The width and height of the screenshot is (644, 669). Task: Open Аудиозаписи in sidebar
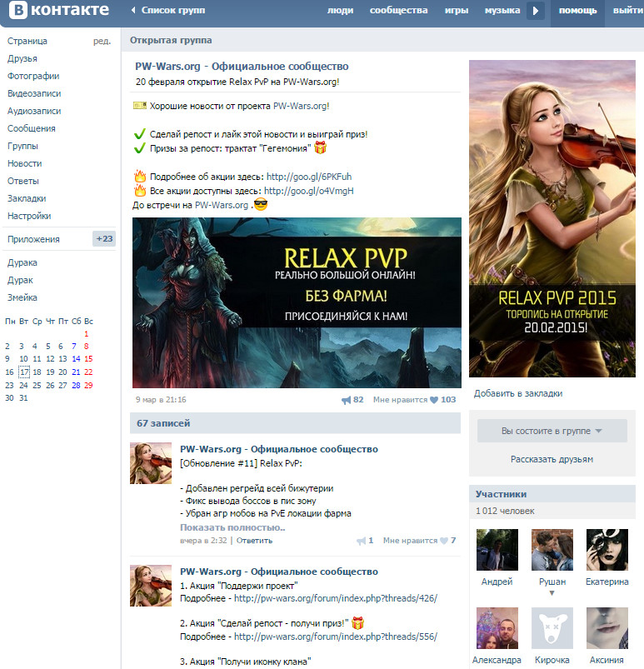[34, 111]
